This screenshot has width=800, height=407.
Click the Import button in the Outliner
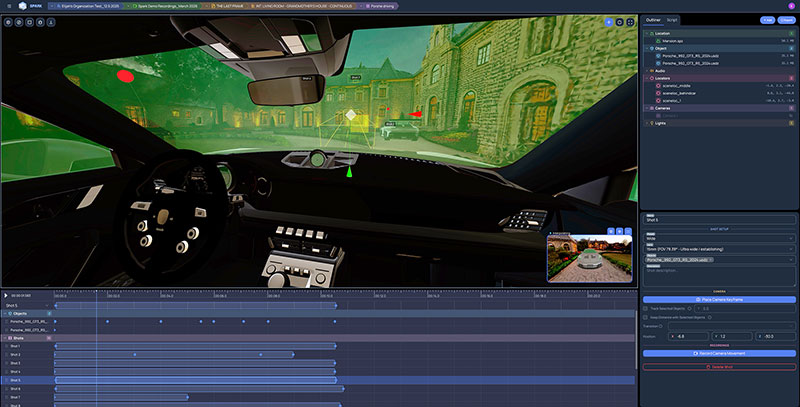[x=786, y=20]
